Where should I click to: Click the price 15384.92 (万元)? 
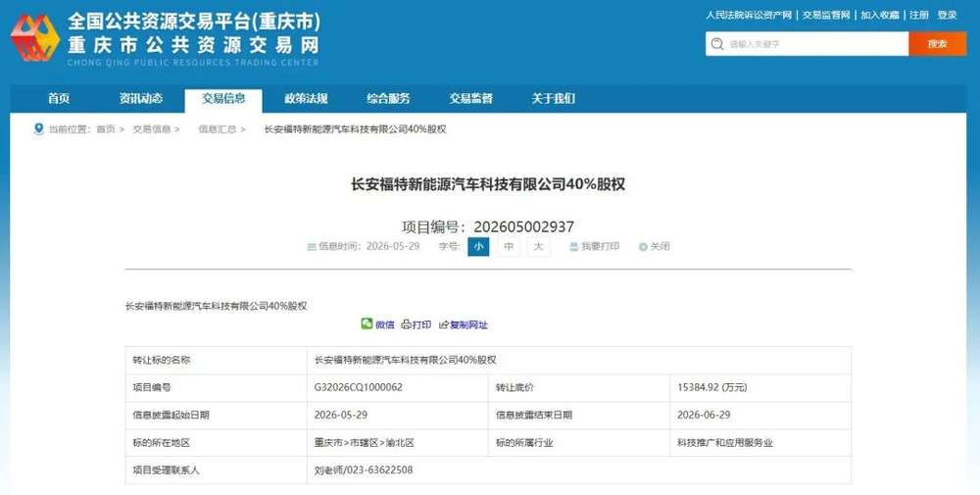(711, 387)
